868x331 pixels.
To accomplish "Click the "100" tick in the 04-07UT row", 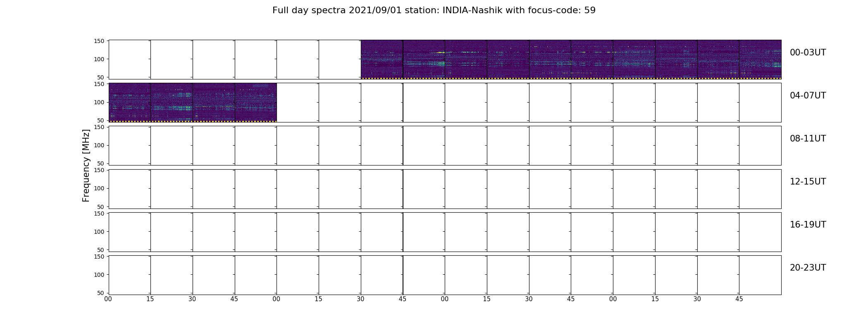I will [x=99, y=102].
